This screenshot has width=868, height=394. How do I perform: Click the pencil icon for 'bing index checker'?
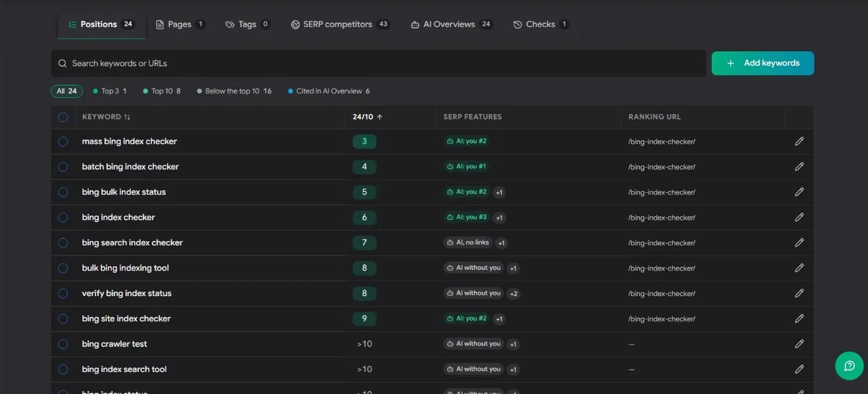[799, 217]
